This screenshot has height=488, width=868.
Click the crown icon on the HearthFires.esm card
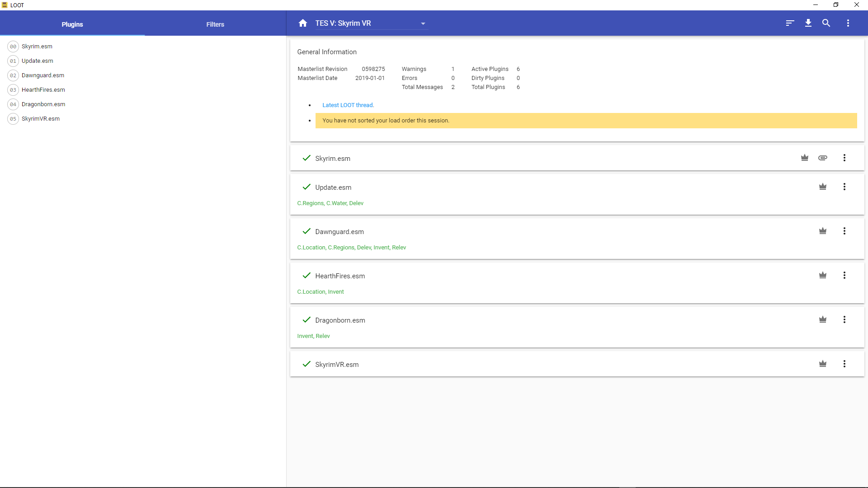pos(823,275)
